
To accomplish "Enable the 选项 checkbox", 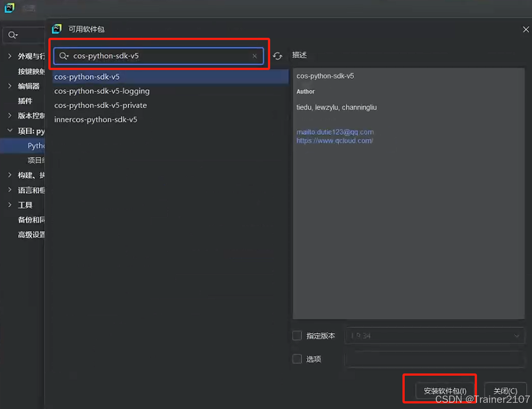I will (x=297, y=359).
